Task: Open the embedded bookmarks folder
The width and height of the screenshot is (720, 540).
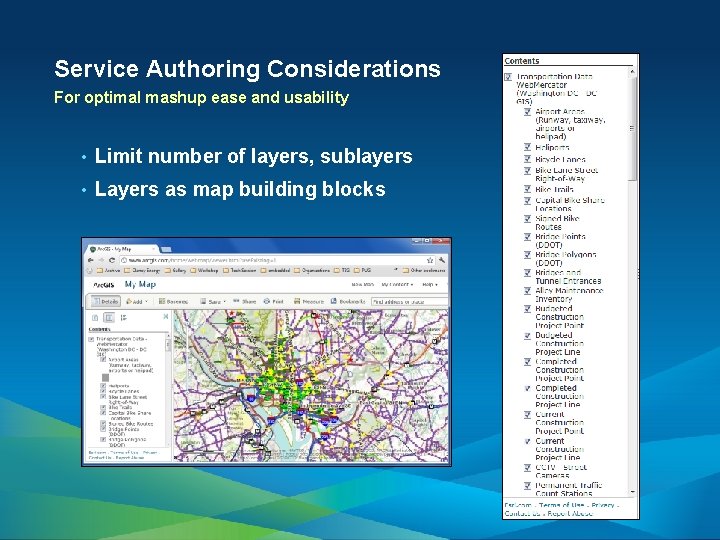Action: click(276, 270)
